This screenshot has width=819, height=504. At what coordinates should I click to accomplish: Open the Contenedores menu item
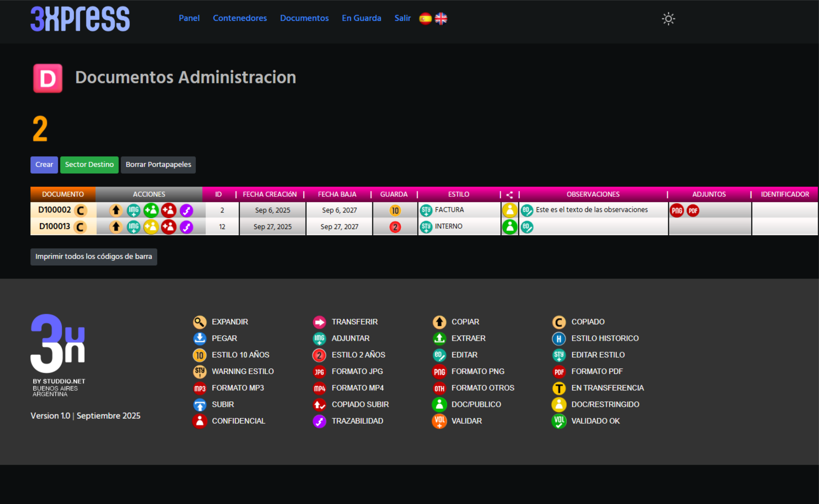pos(240,18)
